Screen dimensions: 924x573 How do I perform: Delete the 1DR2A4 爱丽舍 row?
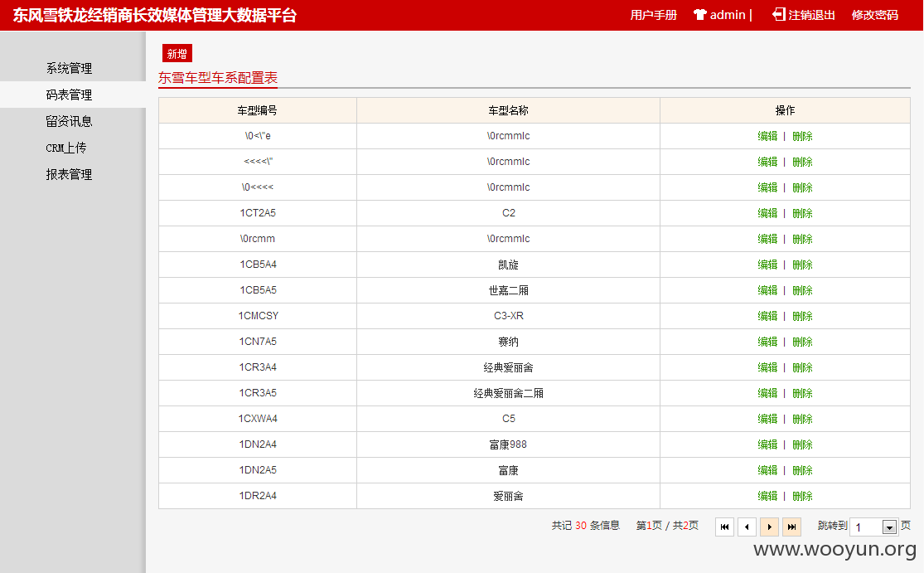(802, 497)
